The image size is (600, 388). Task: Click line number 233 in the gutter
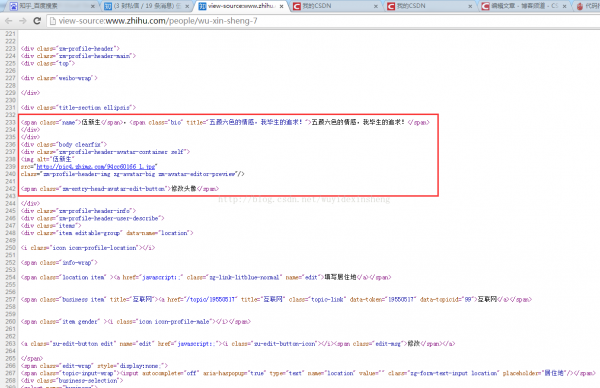(10, 122)
